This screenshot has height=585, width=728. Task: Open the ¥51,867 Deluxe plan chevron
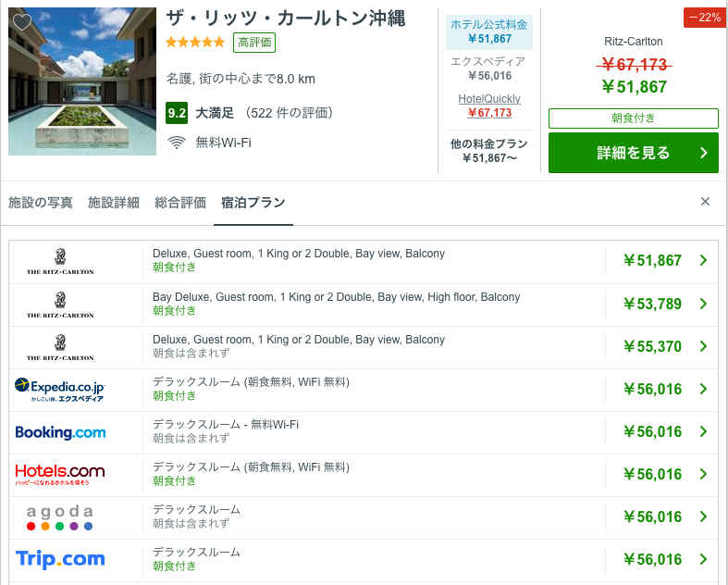click(x=703, y=260)
